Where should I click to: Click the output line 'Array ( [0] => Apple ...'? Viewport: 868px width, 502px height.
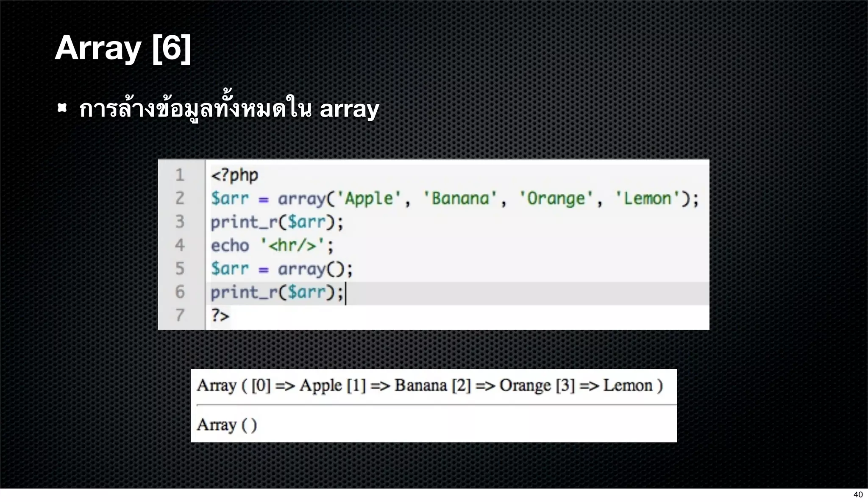(x=429, y=386)
